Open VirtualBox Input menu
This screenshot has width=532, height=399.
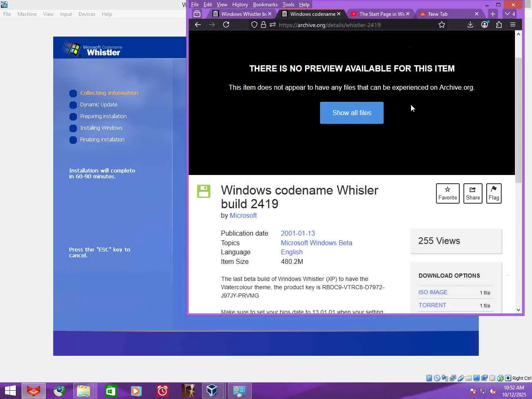(x=66, y=14)
